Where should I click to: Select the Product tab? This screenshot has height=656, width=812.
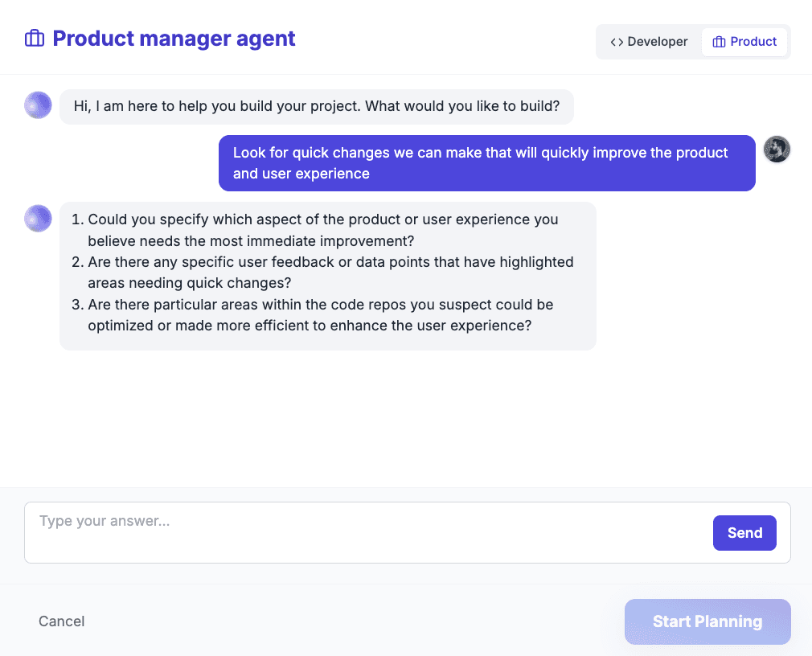click(x=744, y=42)
